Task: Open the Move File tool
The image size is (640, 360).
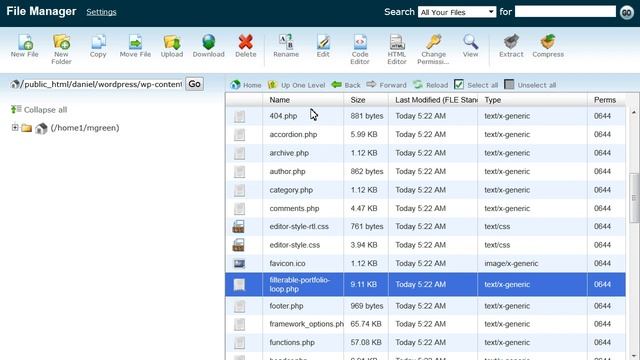Action: coord(135,46)
